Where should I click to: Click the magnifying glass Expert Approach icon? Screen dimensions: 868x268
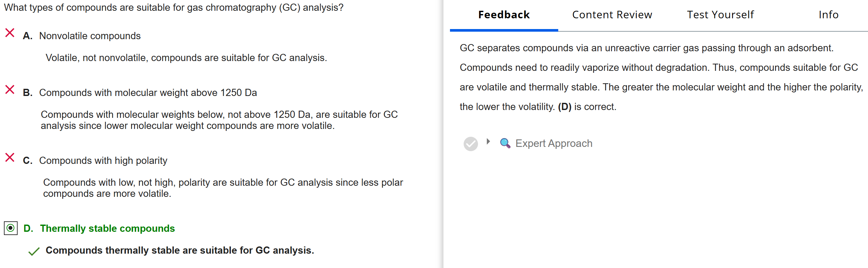(x=505, y=143)
